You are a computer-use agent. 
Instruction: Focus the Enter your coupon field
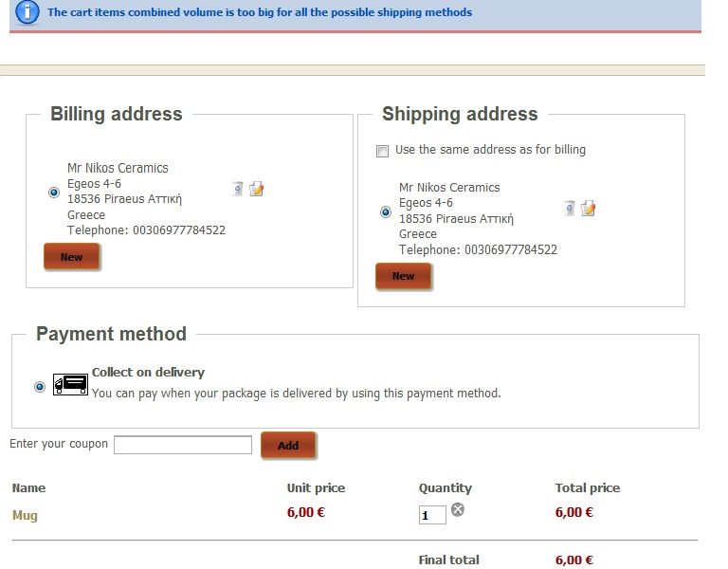click(x=183, y=445)
